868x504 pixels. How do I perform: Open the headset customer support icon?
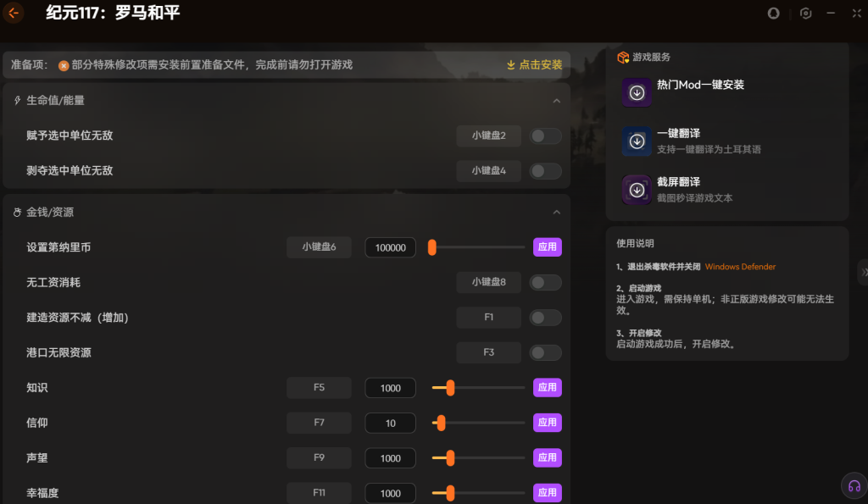click(x=854, y=486)
